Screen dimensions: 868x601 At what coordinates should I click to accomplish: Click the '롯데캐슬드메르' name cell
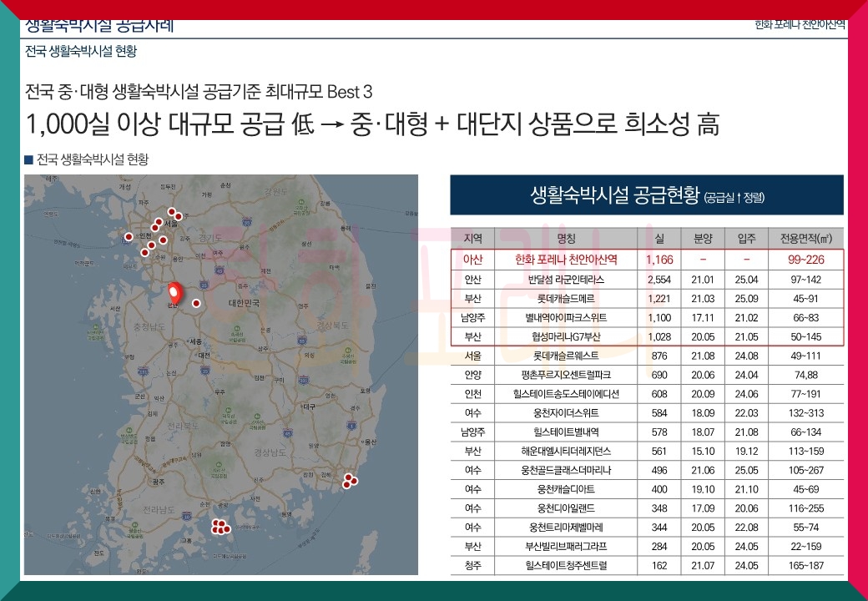567,298
